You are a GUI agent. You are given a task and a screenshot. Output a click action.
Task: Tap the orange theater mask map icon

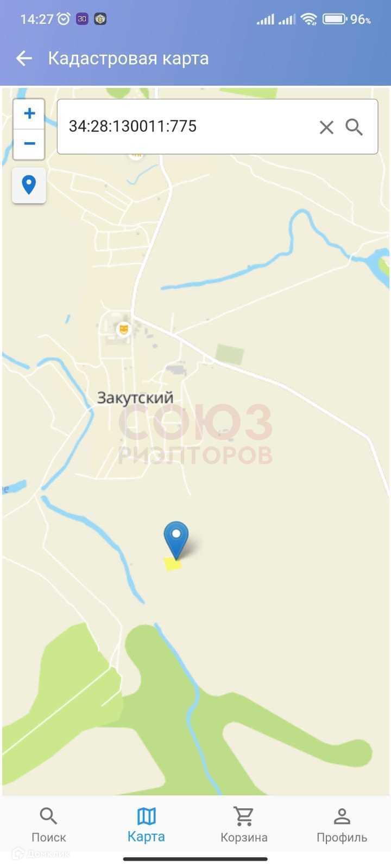click(124, 329)
